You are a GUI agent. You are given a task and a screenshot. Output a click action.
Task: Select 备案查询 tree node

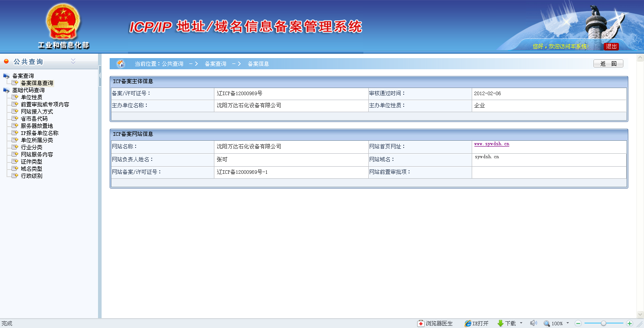click(x=23, y=76)
